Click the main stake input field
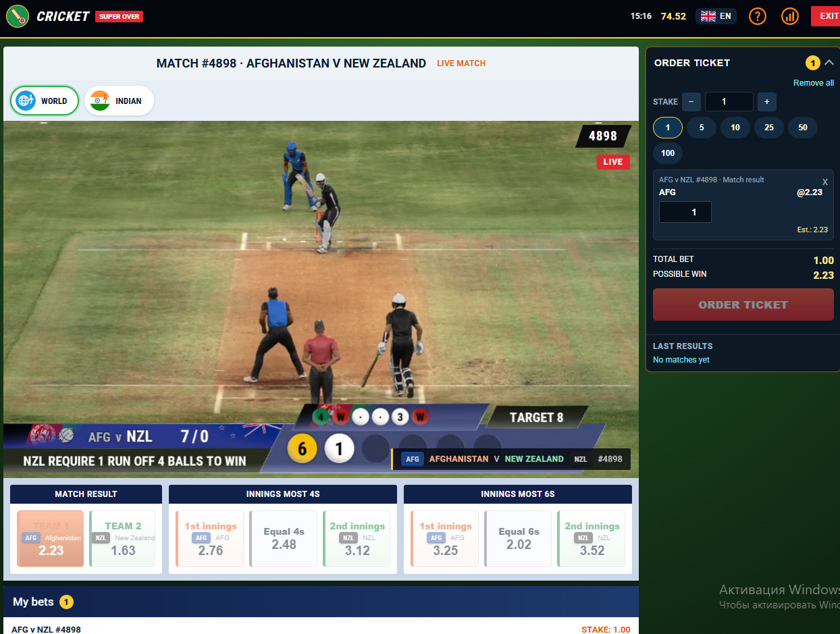 729,102
